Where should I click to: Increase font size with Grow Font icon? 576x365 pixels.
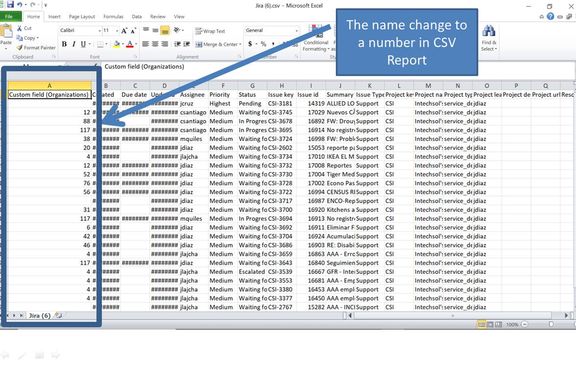pos(124,30)
